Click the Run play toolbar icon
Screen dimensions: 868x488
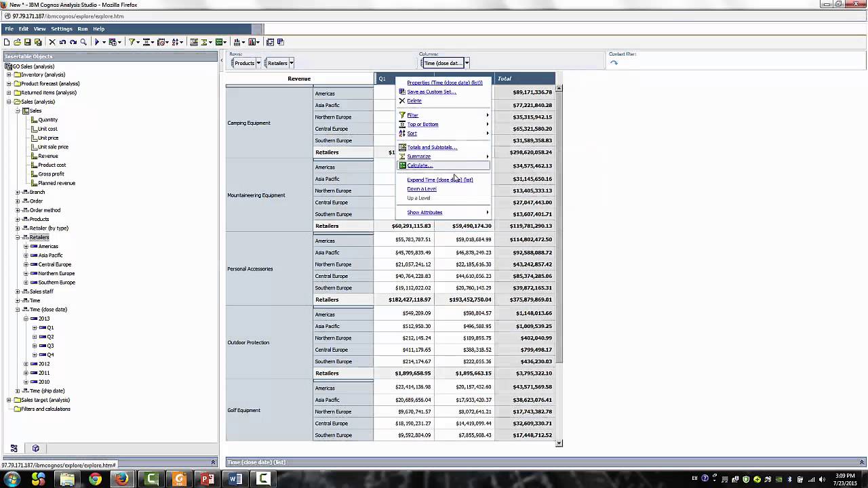click(x=97, y=42)
